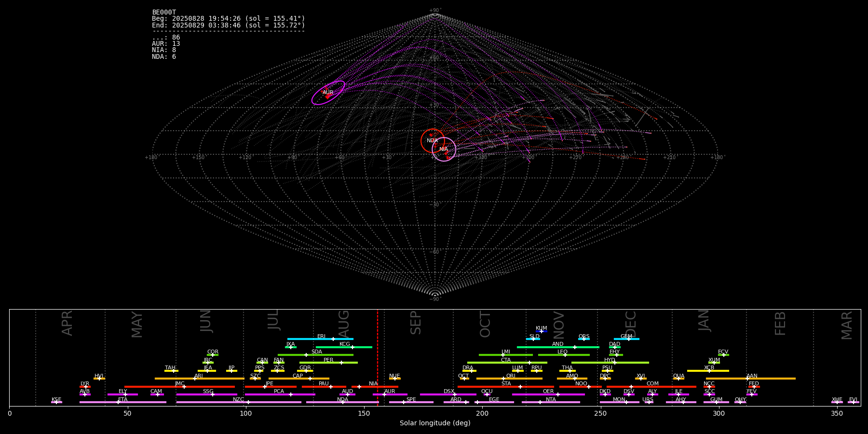868x434 pixels.
Task: Click the 'AUR: 13' count in legend
Action: (166, 44)
